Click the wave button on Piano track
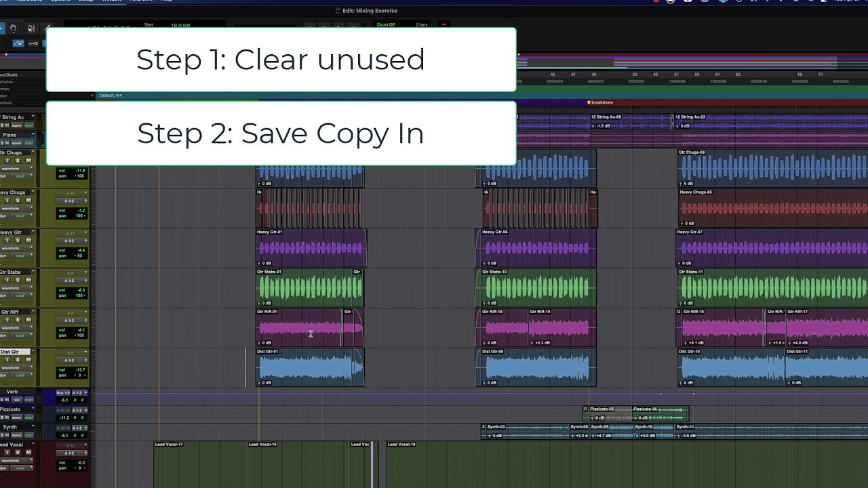Viewport: 868px width, 488px height. point(16,143)
